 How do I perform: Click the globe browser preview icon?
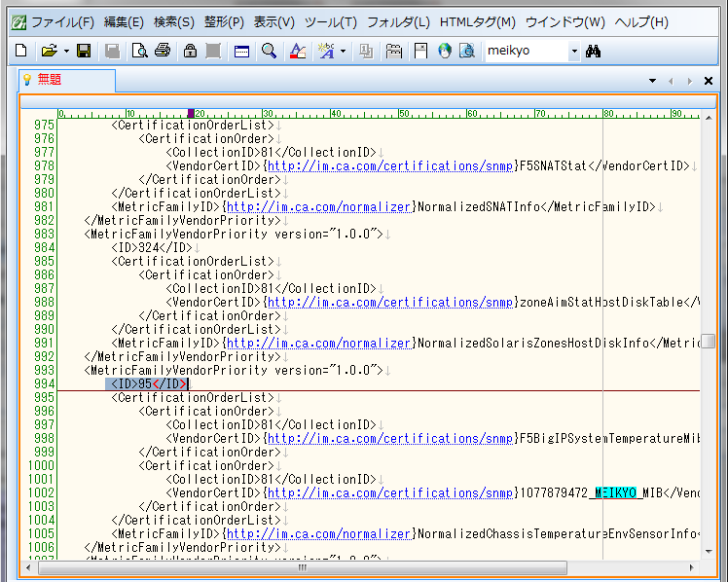[445, 51]
